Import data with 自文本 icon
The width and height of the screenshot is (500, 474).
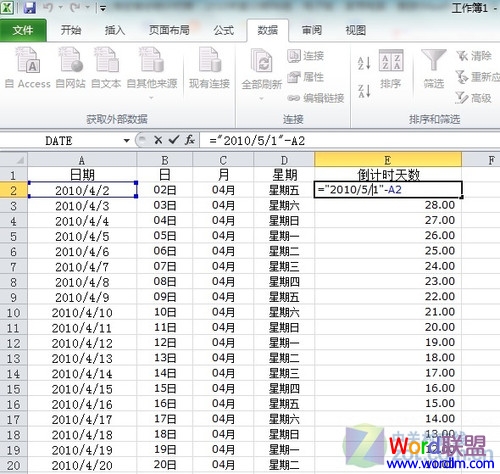pyautogui.click(x=106, y=68)
